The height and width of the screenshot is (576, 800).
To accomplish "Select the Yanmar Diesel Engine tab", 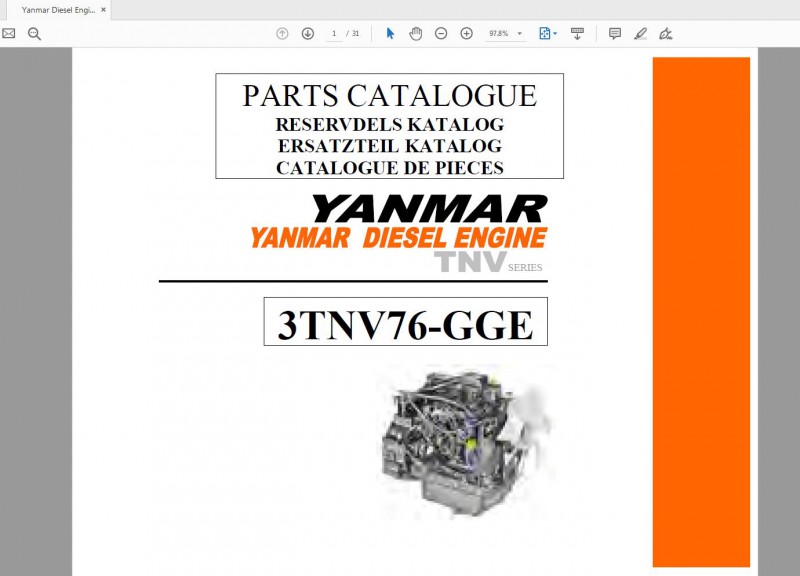I will pos(58,10).
